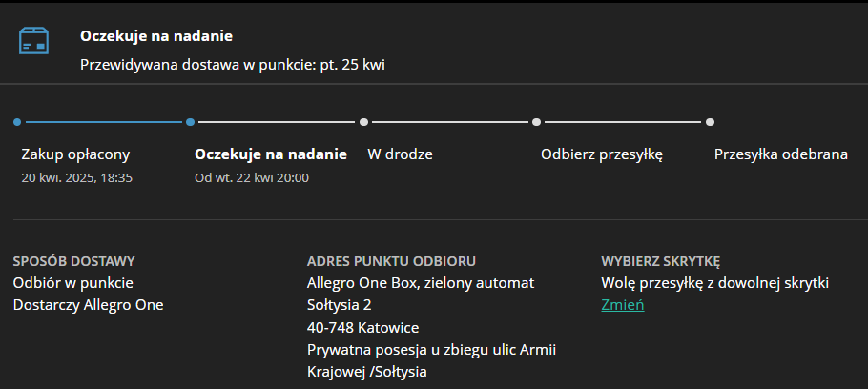Click the Zakup opłacony timeline dot
Viewport: 868px width, 389px height.
point(17,122)
